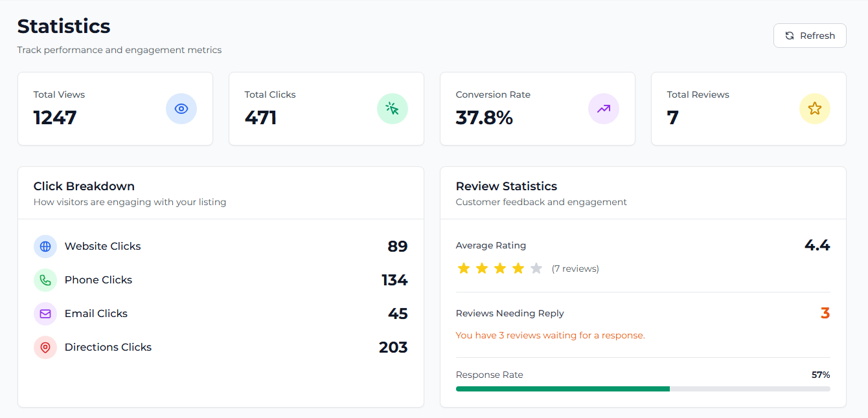This screenshot has height=418, width=868.
Task: Click the map pin icon for Directions Clicks
Action: [45, 347]
